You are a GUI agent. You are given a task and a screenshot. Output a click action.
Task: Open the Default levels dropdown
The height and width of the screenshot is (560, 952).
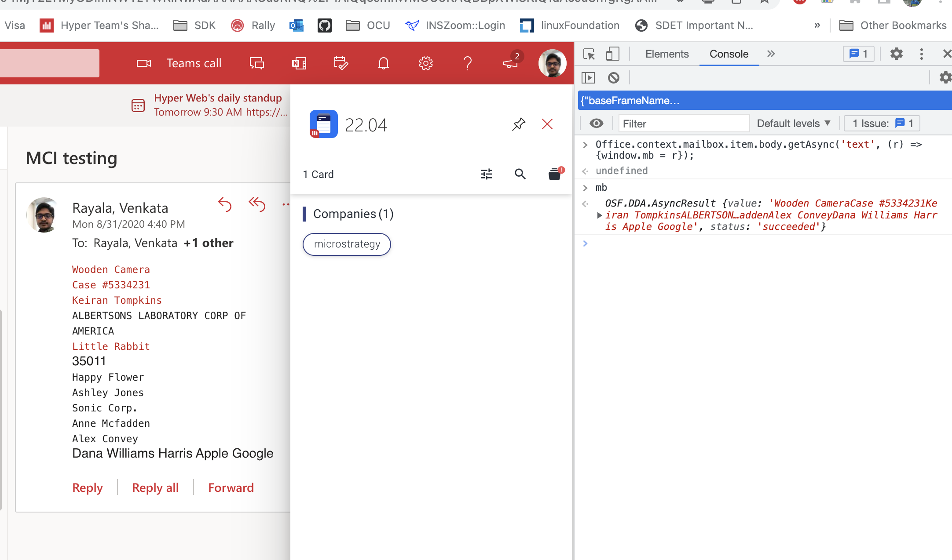(x=793, y=123)
